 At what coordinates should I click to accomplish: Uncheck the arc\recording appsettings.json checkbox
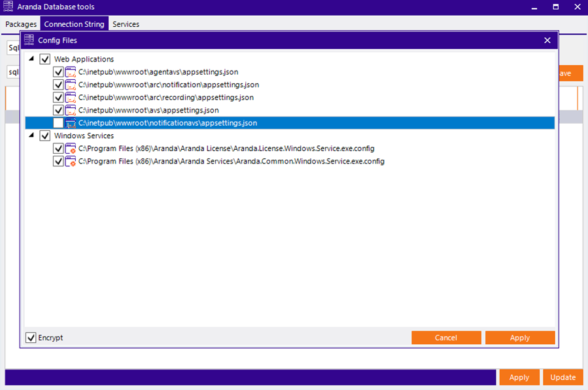[x=58, y=97]
